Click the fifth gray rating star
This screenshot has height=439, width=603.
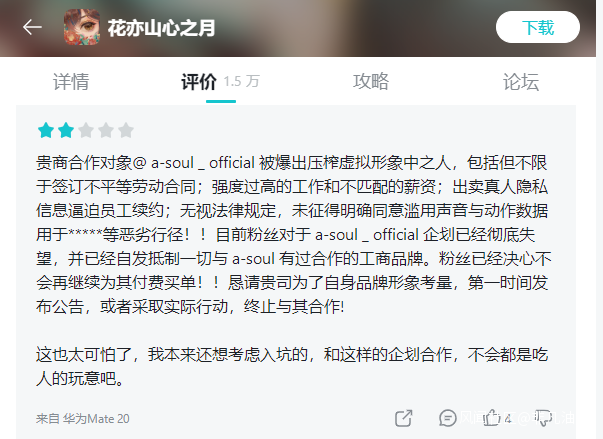coord(126,130)
